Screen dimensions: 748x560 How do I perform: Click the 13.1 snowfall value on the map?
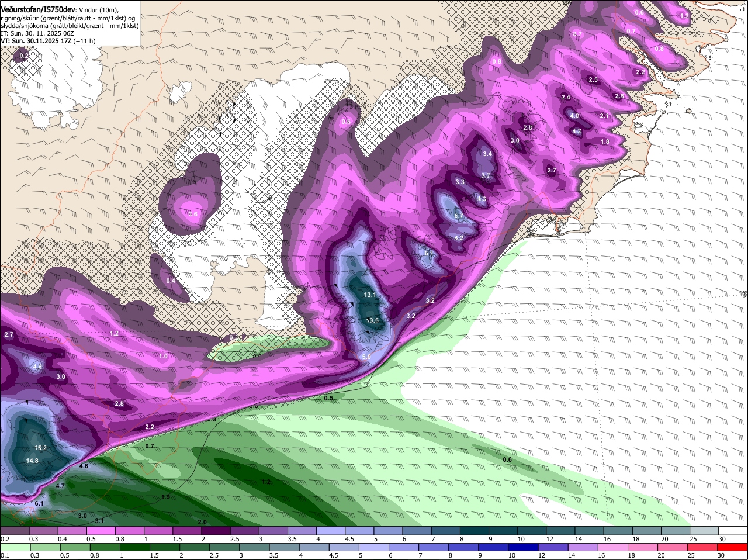(370, 295)
